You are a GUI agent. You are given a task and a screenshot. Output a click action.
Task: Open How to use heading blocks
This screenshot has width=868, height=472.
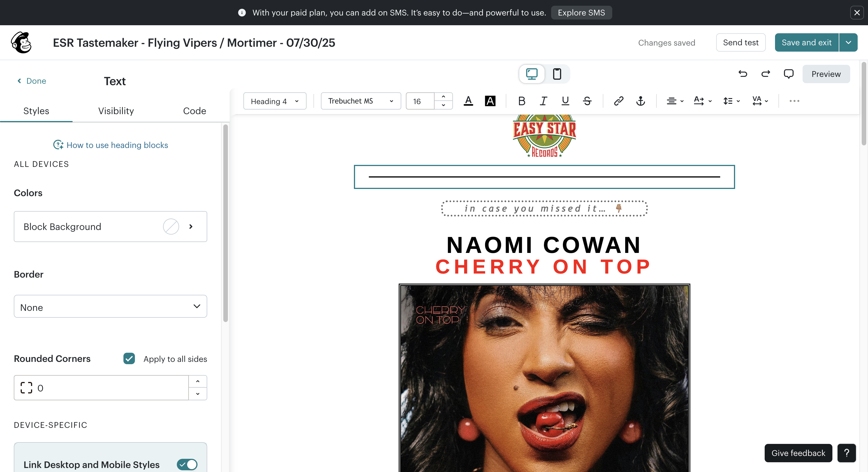(117, 145)
